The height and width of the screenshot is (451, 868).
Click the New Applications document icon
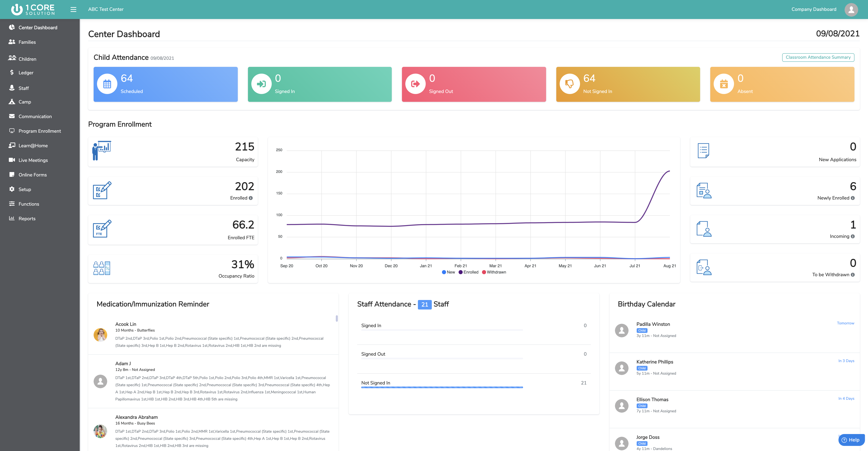point(703,151)
